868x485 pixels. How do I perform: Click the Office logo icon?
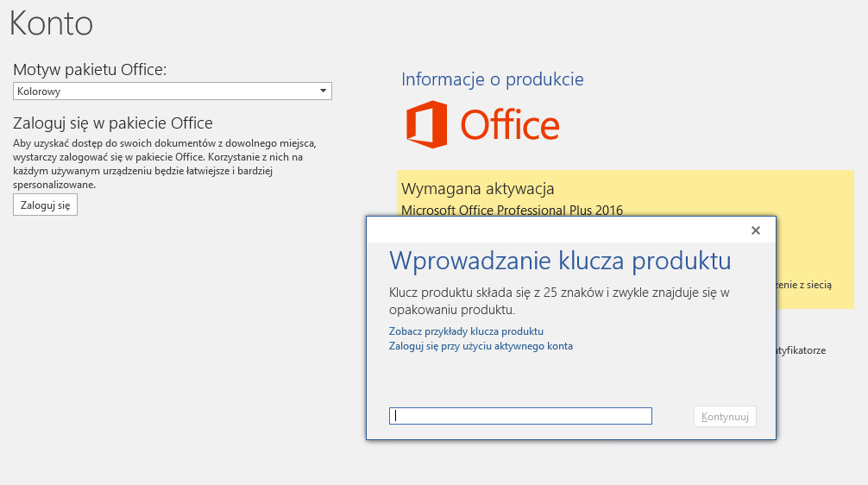coord(426,124)
